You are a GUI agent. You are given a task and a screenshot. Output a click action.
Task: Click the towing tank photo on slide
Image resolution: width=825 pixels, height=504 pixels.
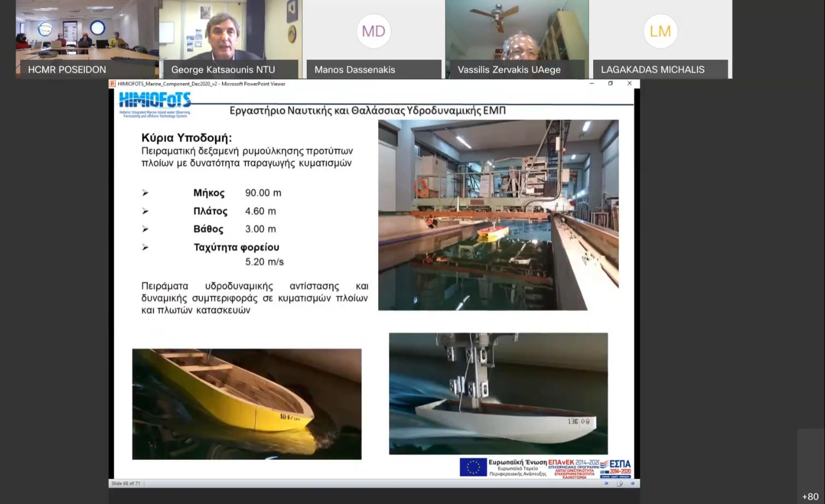click(498, 215)
